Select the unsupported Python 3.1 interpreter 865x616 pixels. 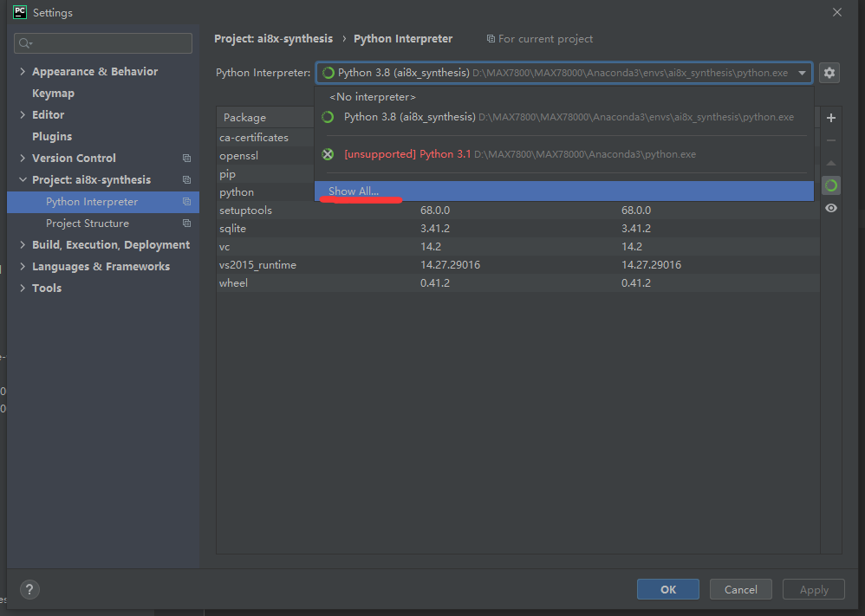pos(563,154)
